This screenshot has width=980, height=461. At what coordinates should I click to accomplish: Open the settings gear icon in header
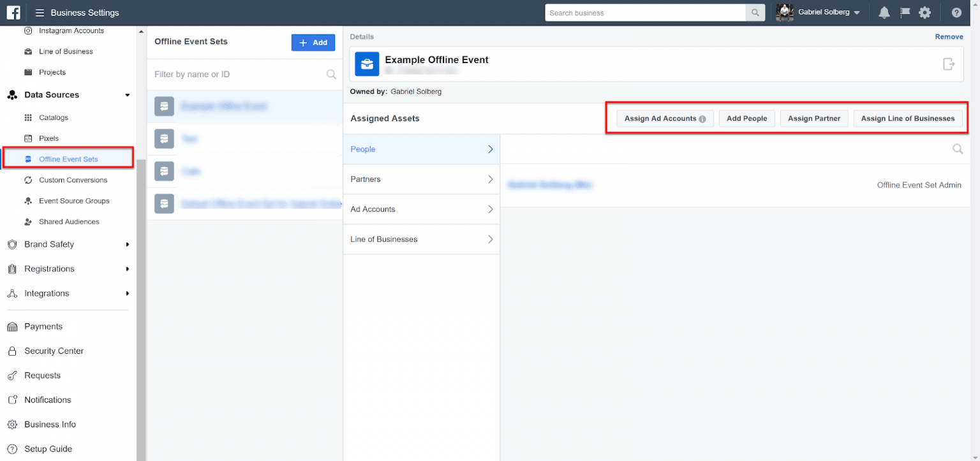tap(924, 13)
